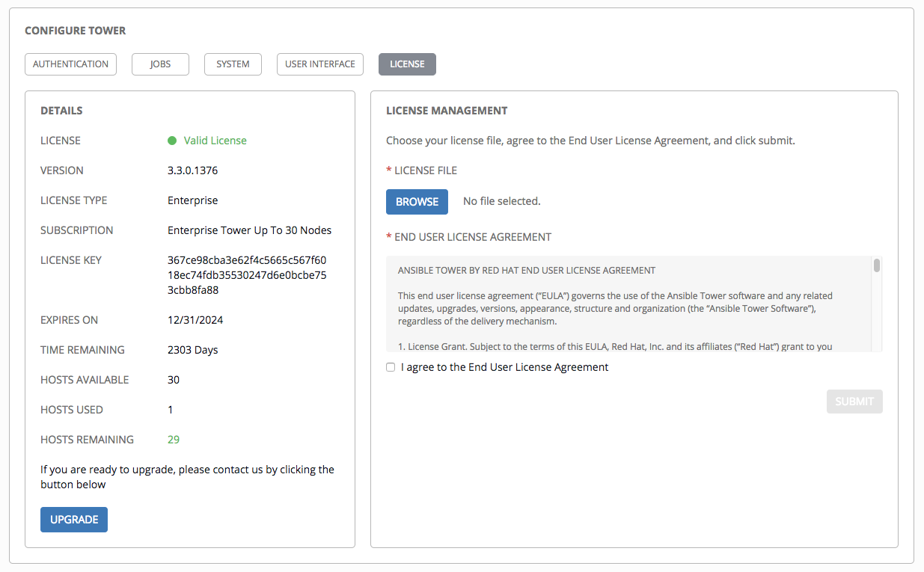The width and height of the screenshot is (924, 572).
Task: Select the System tab
Action: [233, 64]
